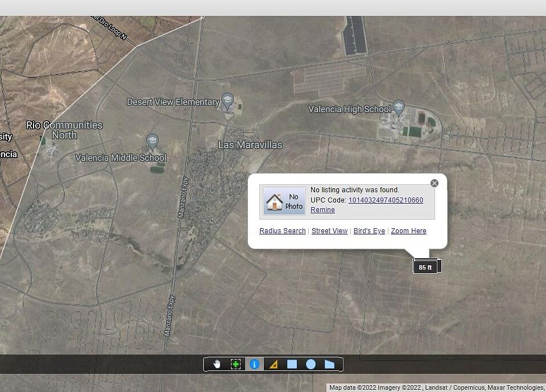Select the polygon draw tool
This screenshot has width=546, height=392.
[329, 364]
